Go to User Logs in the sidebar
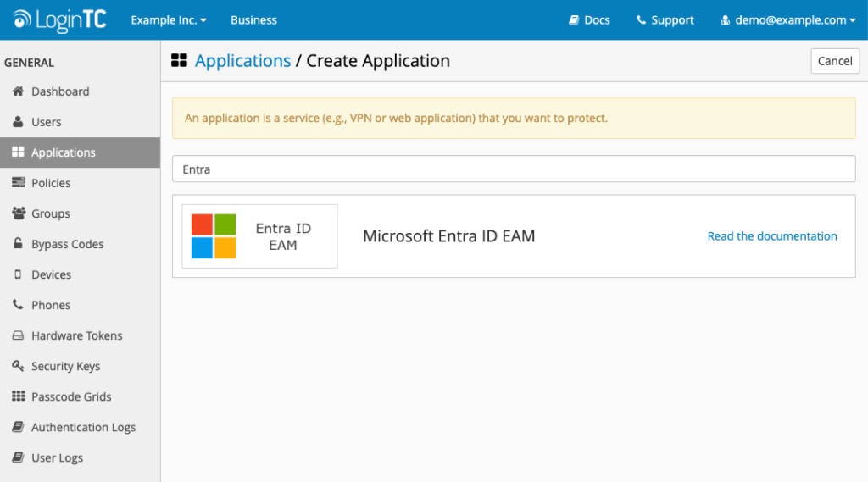Viewport: 868px width, 482px height. coord(81,457)
